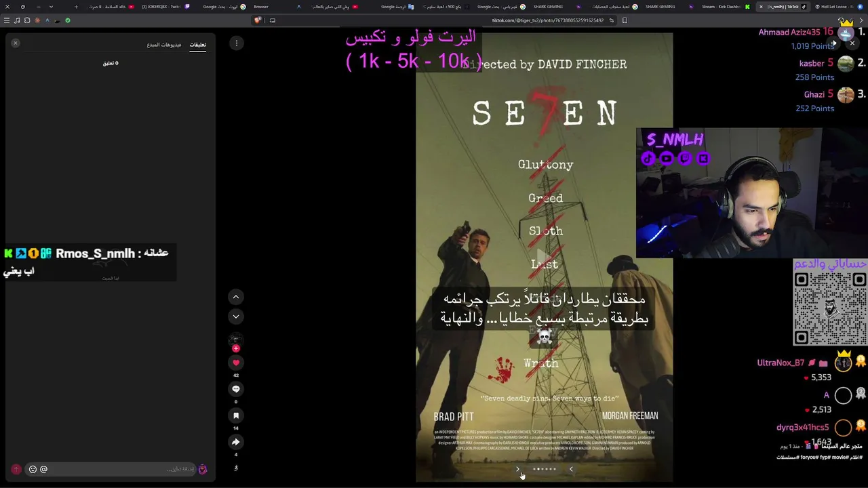Image resolution: width=868 pixels, height=488 pixels.
Task: Click the play button over the poster
Action: (544, 259)
